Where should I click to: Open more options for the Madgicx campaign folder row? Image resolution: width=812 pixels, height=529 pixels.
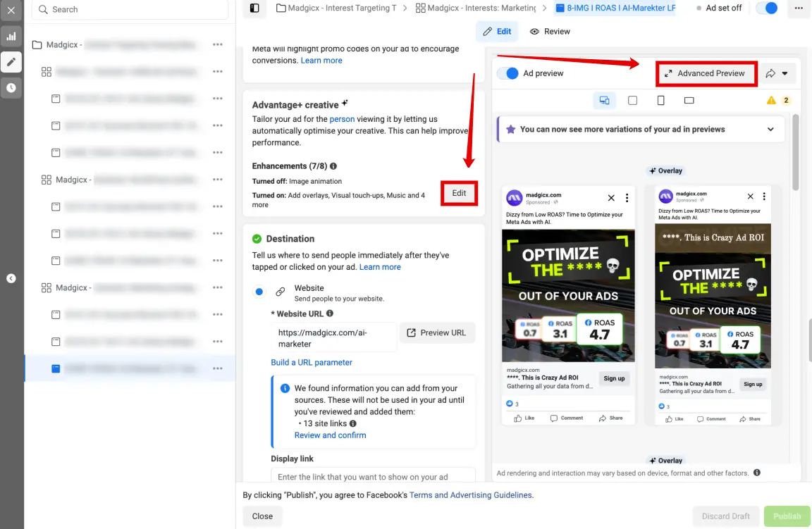coord(218,44)
